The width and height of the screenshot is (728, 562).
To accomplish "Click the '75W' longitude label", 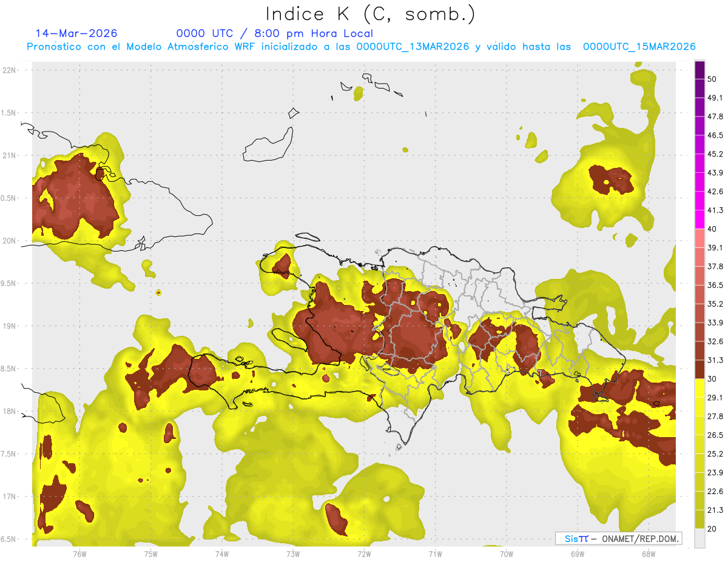I will click(x=150, y=554).
